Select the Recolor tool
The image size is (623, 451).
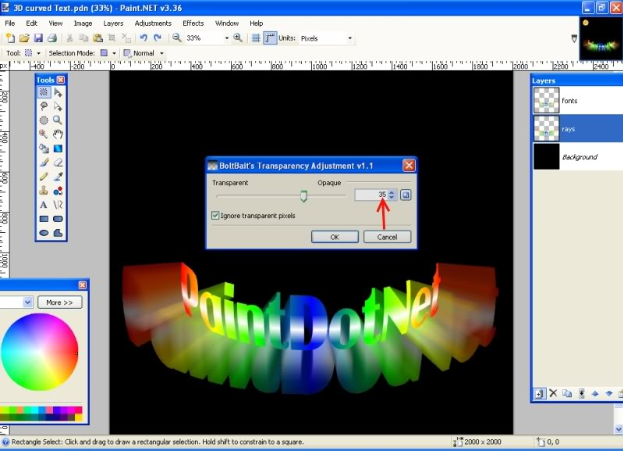pos(58,191)
